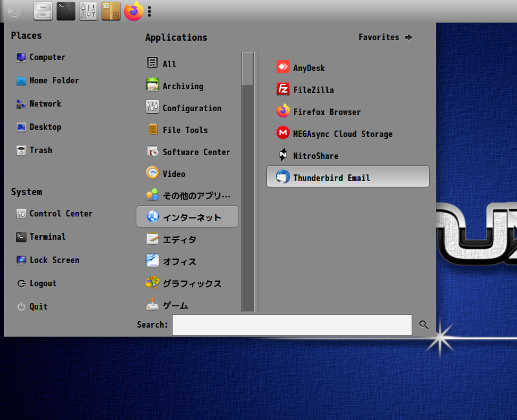Select the グラフィックス category
The height and width of the screenshot is (420, 517).
tap(187, 282)
